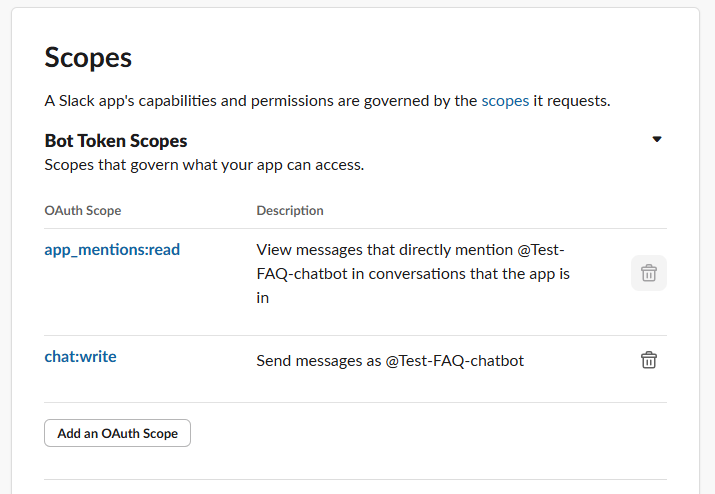Open the blue 'scopes' documentation link
Viewport: 715px width, 494px height.
pos(505,101)
